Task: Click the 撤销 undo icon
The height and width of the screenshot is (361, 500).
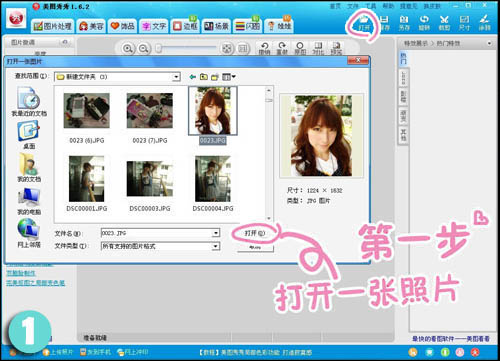Action: click(264, 48)
